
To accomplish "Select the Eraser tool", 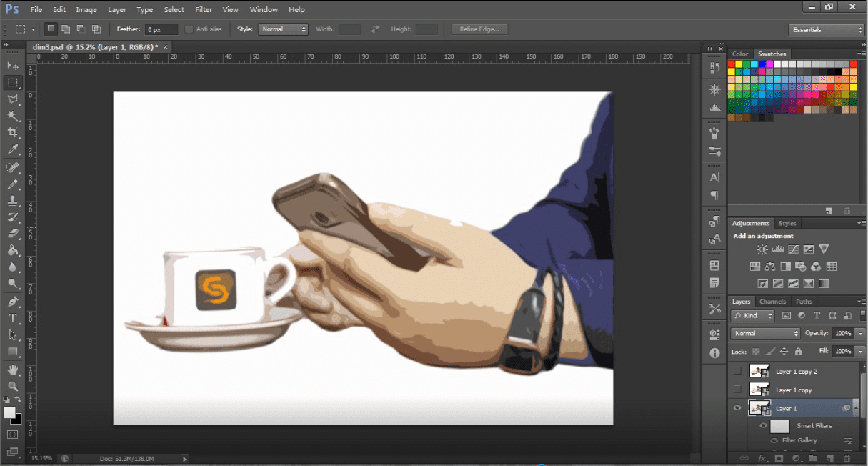I will tap(13, 234).
